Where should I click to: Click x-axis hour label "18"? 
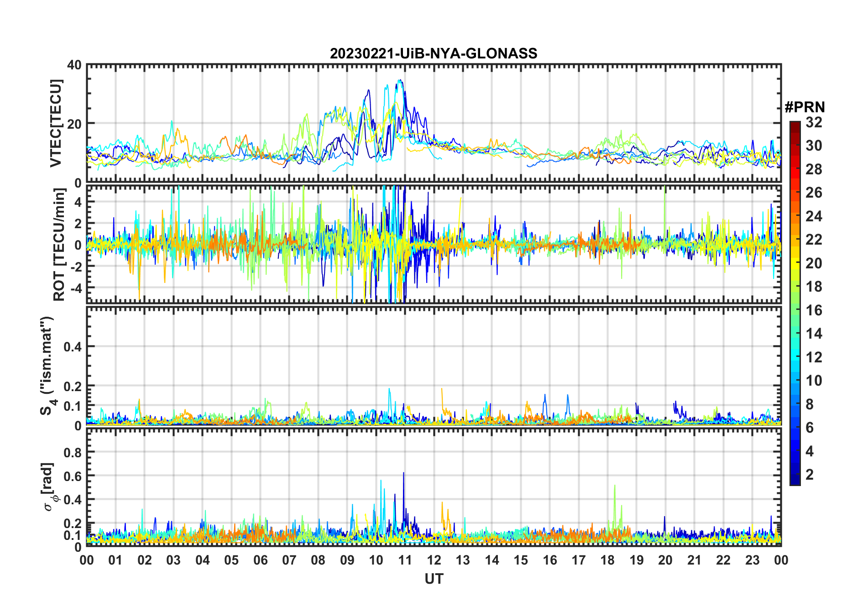[607, 560]
